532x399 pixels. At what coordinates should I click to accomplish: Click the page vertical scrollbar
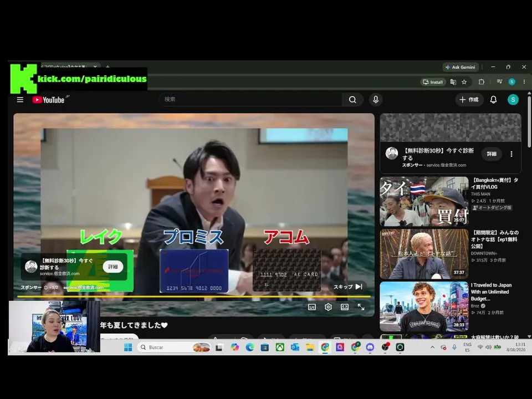[x=529, y=122]
